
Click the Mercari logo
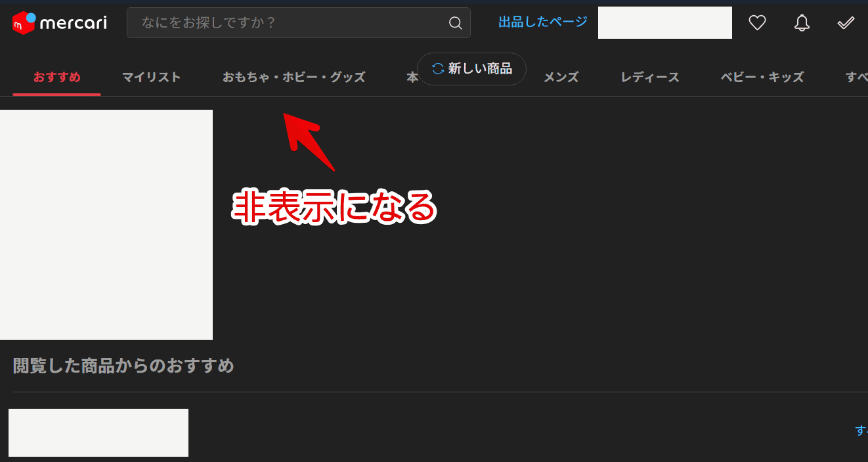[60, 23]
